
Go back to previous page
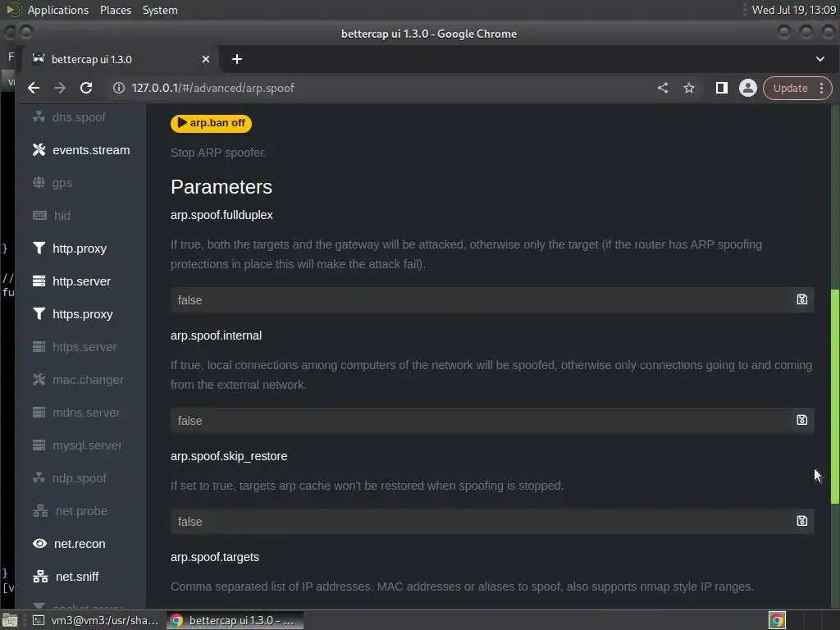pyautogui.click(x=34, y=88)
